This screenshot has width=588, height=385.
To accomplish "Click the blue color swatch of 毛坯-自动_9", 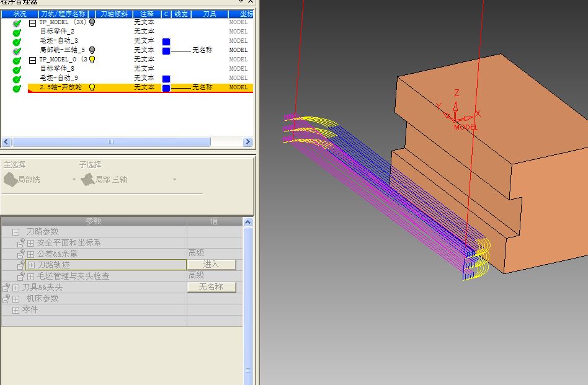I will coord(166,79).
